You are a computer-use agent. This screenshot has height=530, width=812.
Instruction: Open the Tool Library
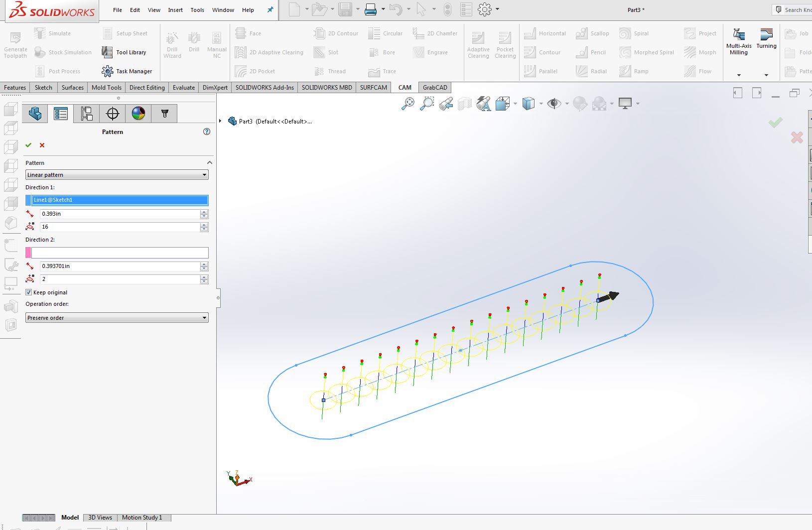pyautogui.click(x=124, y=52)
